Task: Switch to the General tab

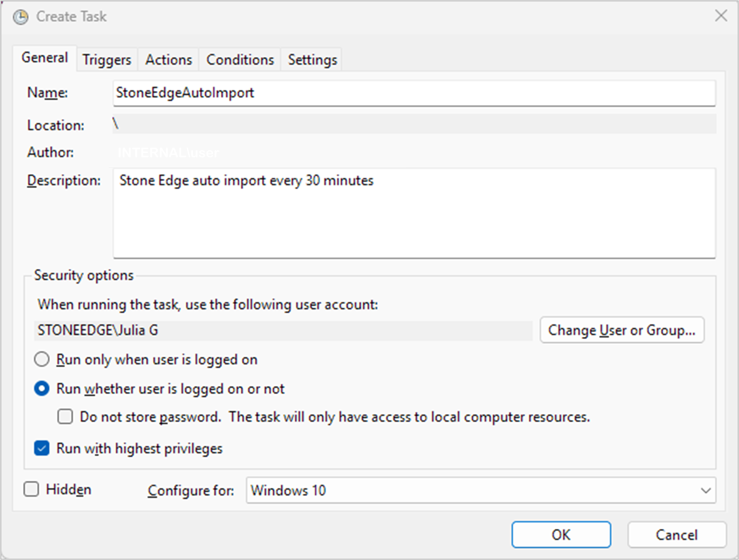Action: [45, 58]
